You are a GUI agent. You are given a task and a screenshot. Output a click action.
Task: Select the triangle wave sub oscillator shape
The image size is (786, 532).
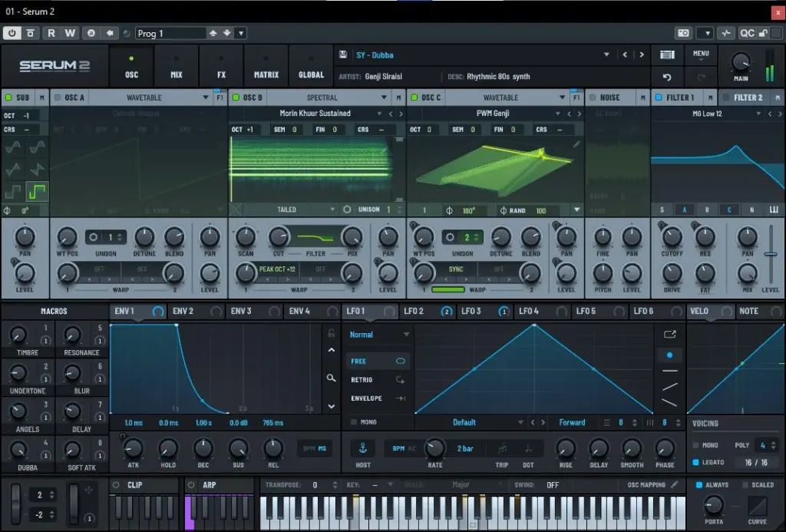coord(13,169)
